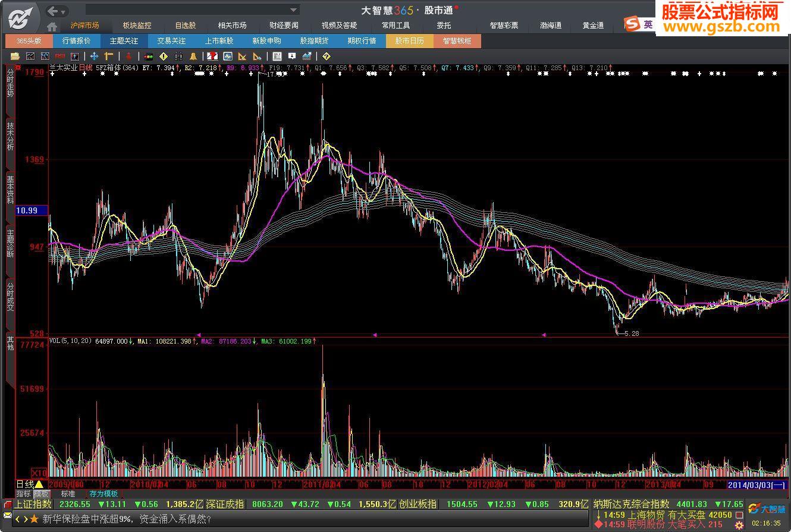Select the blue four-way move cross icon

(x=94, y=56)
